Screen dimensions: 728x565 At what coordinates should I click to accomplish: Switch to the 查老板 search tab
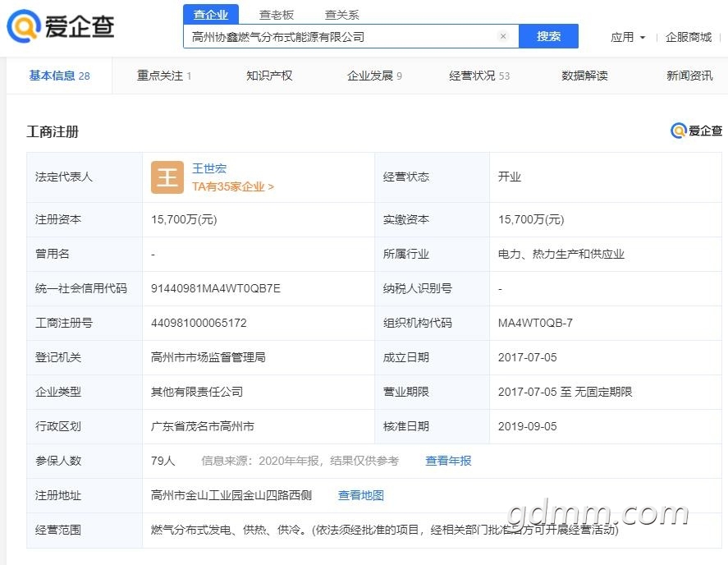(x=277, y=15)
